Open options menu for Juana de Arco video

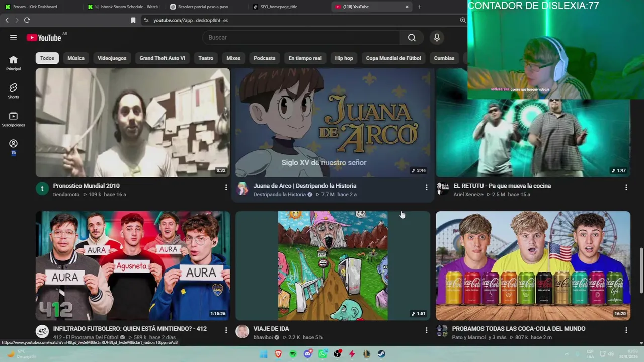coord(426,187)
